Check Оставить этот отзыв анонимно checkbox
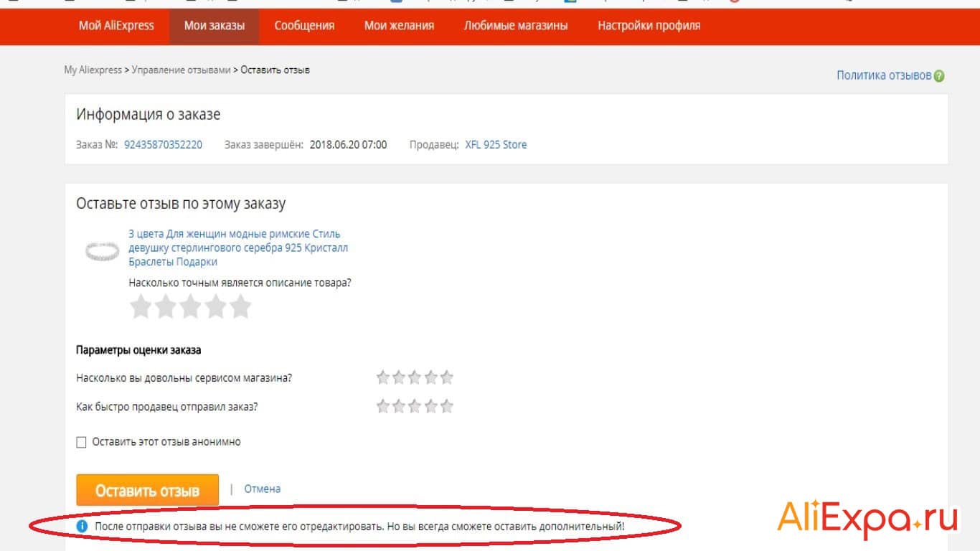 coord(81,442)
